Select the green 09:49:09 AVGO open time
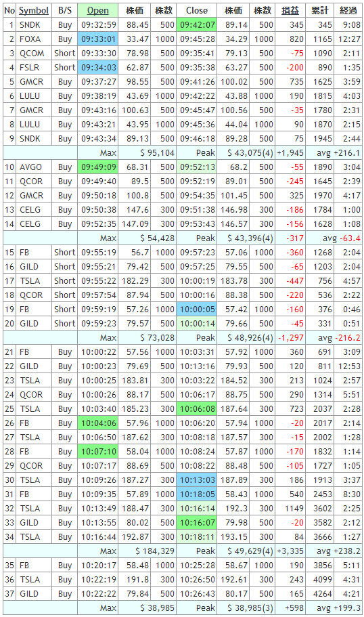364x617 pixels. tap(98, 167)
